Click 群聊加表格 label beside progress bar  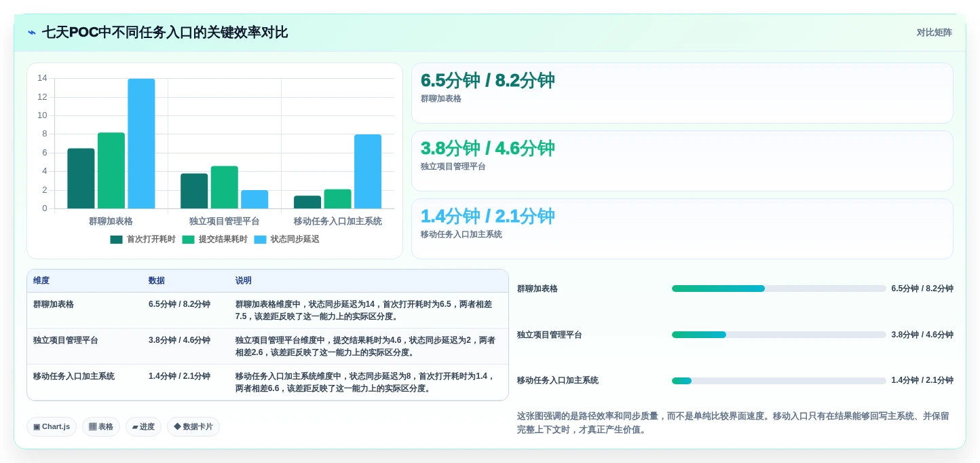(538, 289)
